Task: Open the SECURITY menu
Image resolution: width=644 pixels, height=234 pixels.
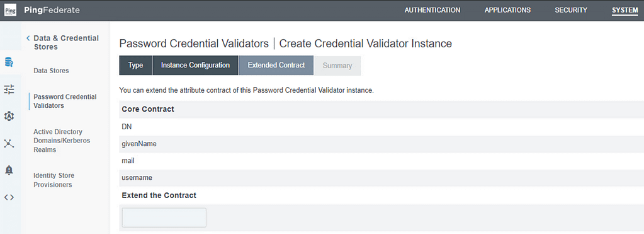Action: (x=571, y=10)
